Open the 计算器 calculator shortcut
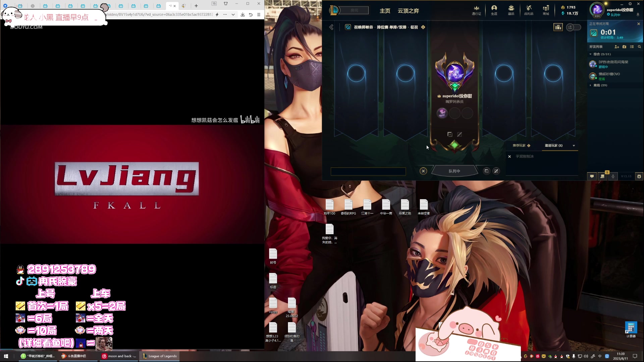The width and height of the screenshot is (644, 362). tap(631, 330)
